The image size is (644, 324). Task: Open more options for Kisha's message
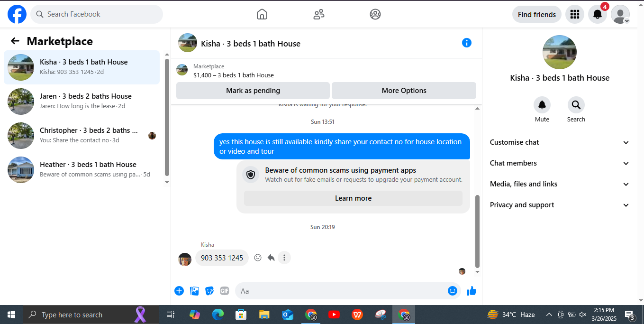click(284, 258)
